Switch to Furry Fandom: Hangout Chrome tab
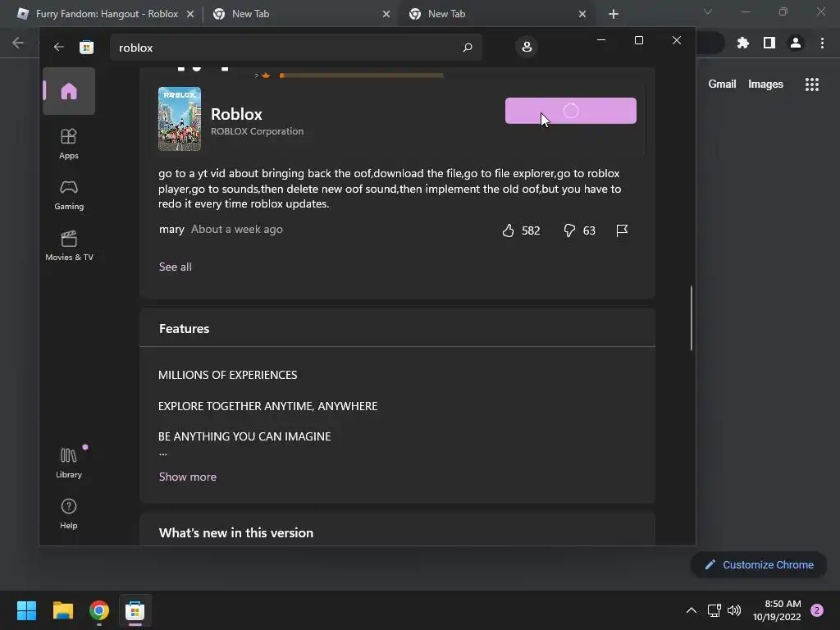Viewport: 840px width, 630px height. pyautogui.click(x=107, y=14)
